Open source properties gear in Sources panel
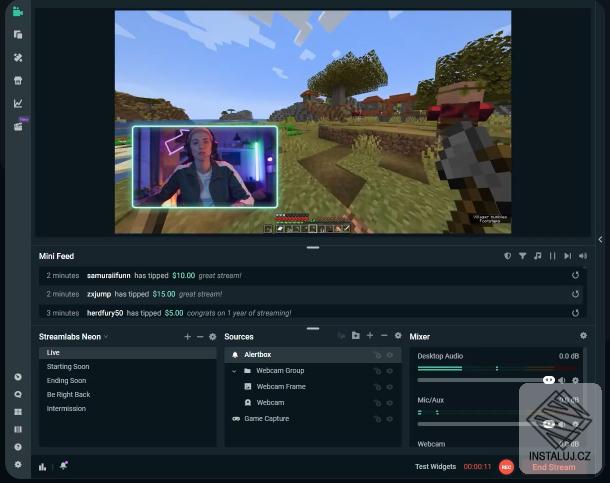The width and height of the screenshot is (610, 483). [398, 335]
